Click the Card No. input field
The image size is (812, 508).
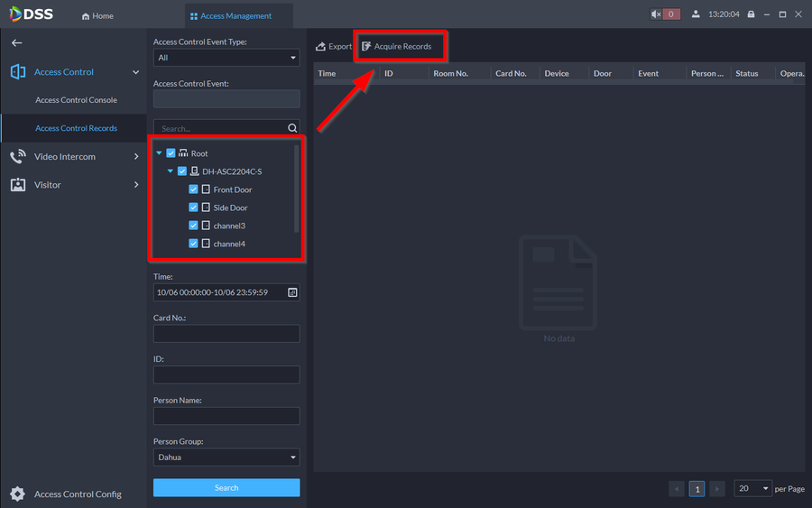point(226,334)
